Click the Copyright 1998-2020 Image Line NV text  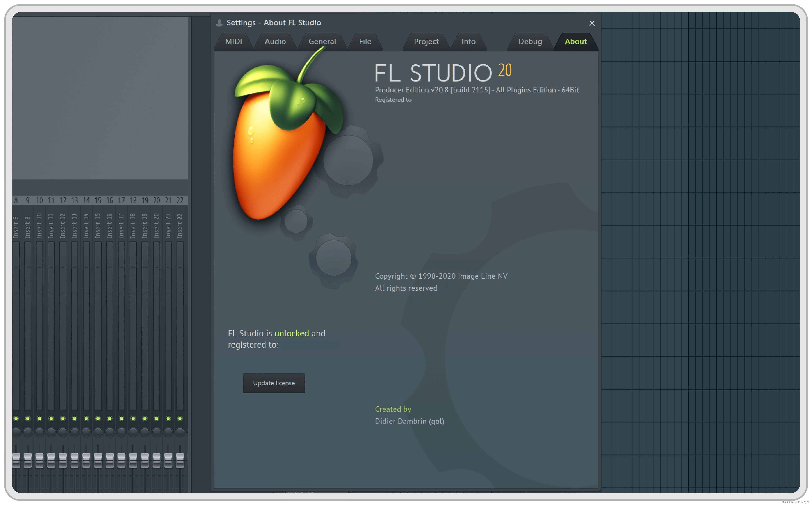441,276
